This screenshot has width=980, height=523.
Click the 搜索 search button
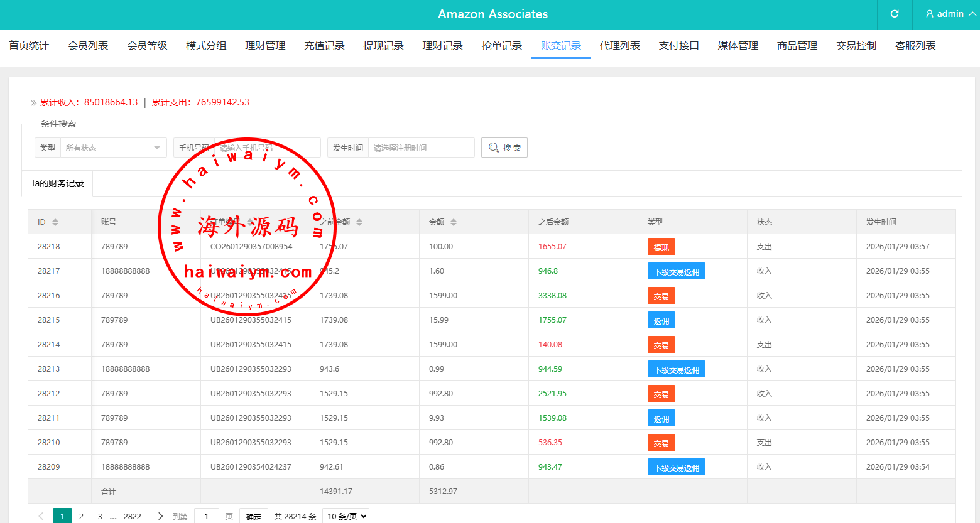[504, 148]
